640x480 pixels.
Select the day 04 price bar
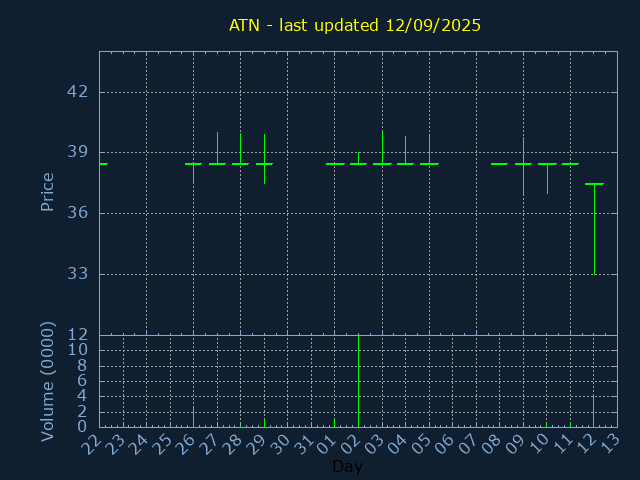(x=405, y=150)
